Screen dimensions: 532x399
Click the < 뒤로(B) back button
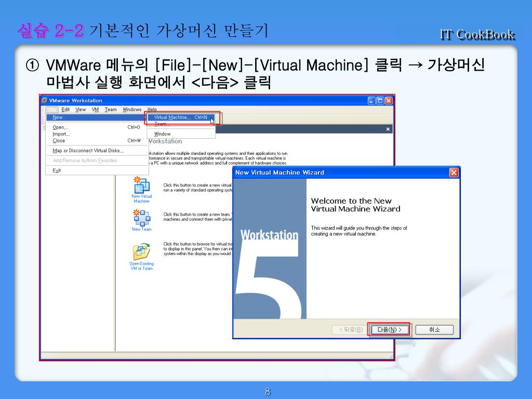[351, 329]
